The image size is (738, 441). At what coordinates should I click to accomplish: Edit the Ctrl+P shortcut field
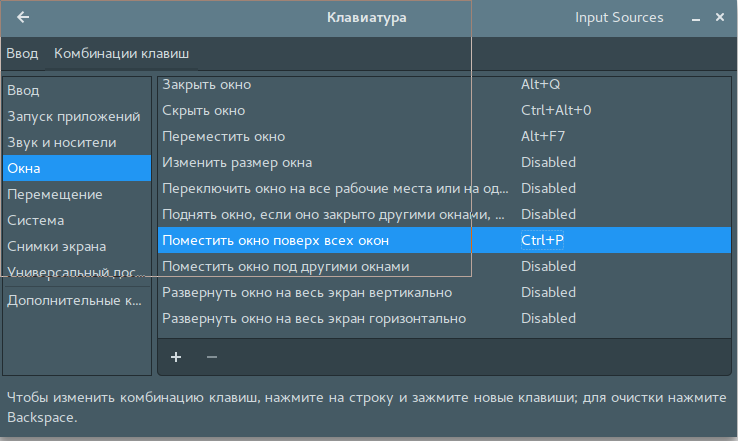pos(542,240)
